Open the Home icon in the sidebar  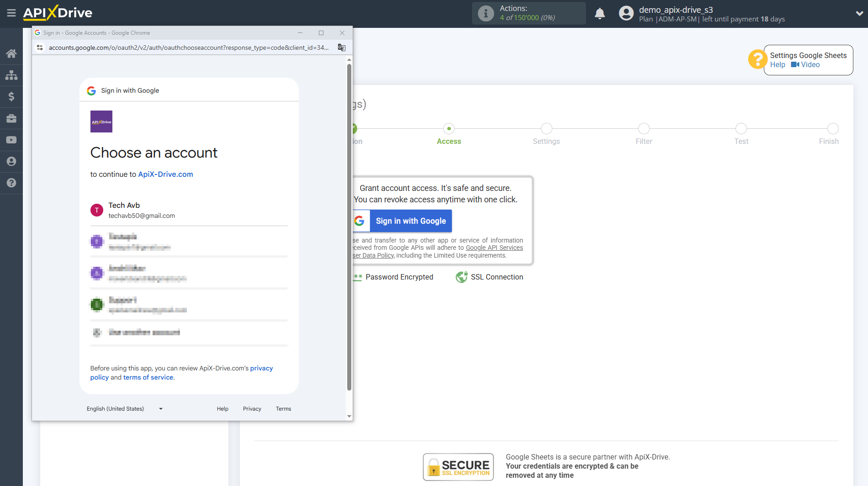(x=11, y=54)
